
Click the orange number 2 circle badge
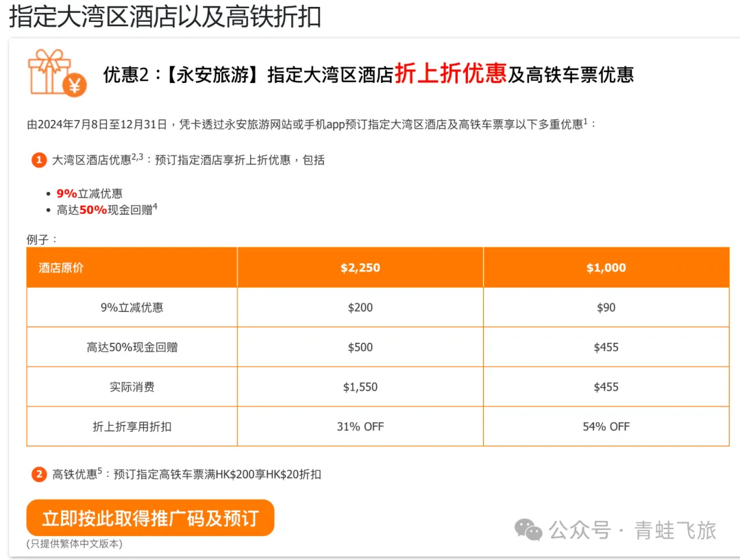pyautogui.click(x=39, y=474)
